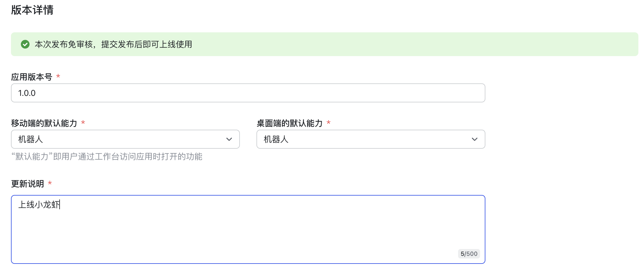Open the desktop default capability dropdown

pyautogui.click(x=371, y=139)
